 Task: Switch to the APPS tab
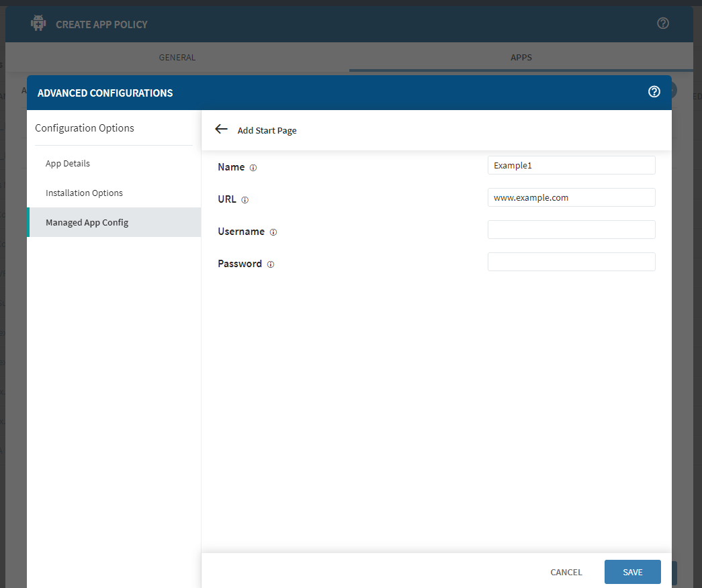(521, 58)
